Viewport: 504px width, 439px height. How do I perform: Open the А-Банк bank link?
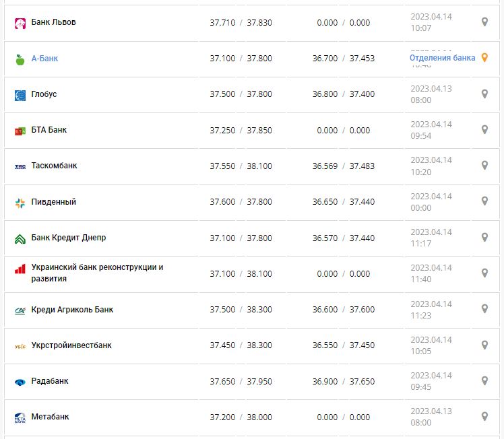(x=44, y=59)
